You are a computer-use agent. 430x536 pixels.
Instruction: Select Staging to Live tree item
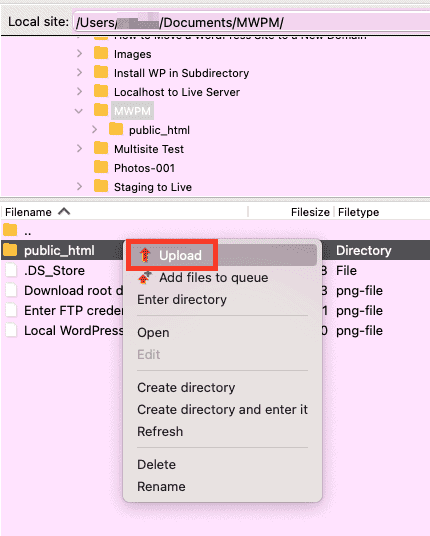pos(153,187)
